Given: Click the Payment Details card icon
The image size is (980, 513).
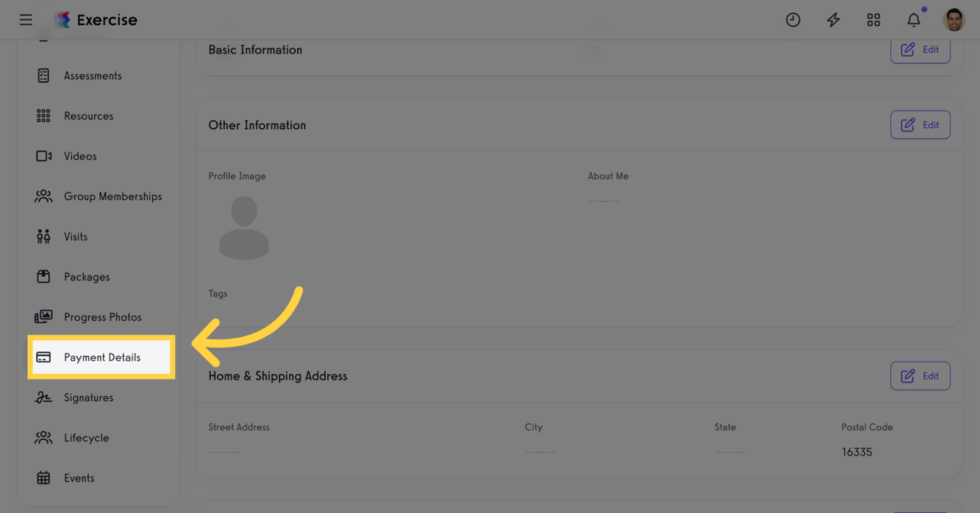Looking at the screenshot, I should [x=43, y=357].
